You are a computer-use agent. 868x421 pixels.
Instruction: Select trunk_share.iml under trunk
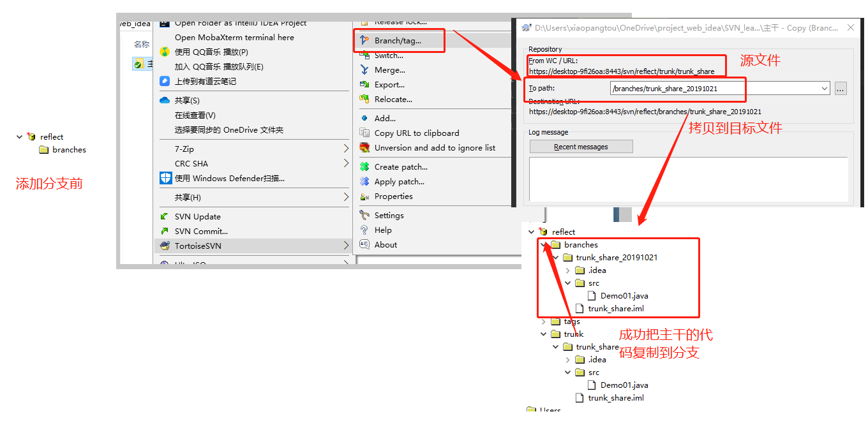616,398
